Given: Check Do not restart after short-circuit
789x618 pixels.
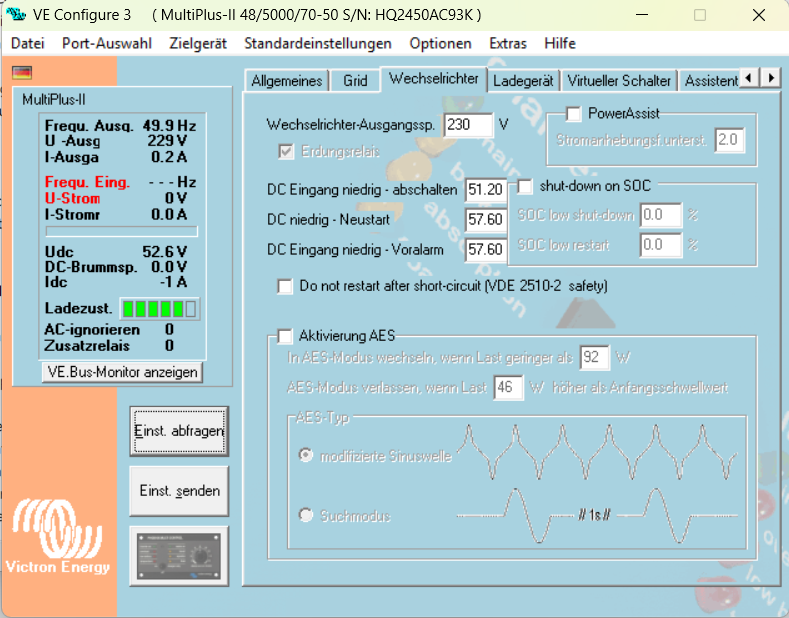Looking at the screenshot, I should (285, 286).
